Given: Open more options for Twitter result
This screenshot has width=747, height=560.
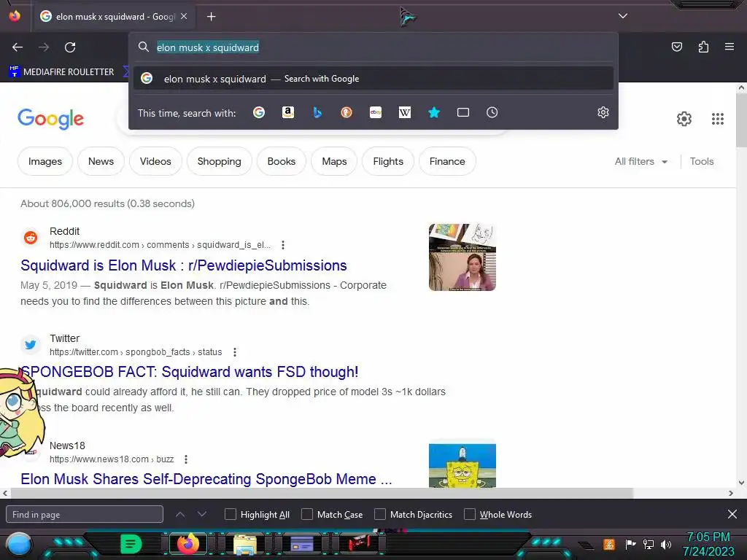Looking at the screenshot, I should pyautogui.click(x=234, y=352).
